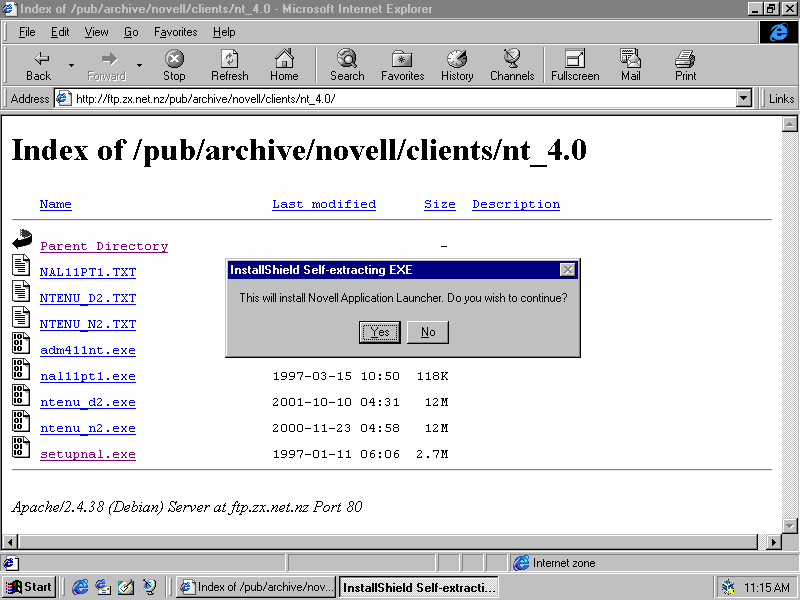Expand the Address bar dropdown list
Image resolution: width=800 pixels, height=600 pixels.
click(x=744, y=98)
